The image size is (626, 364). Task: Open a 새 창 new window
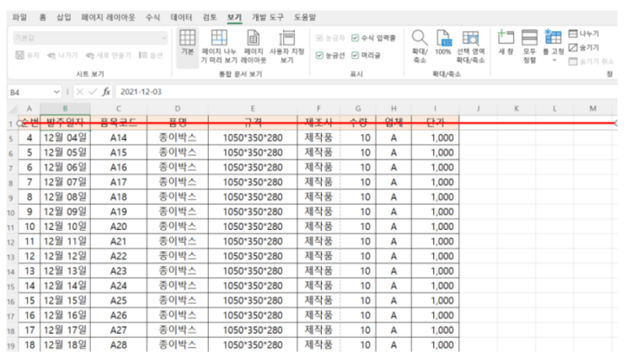tap(506, 42)
